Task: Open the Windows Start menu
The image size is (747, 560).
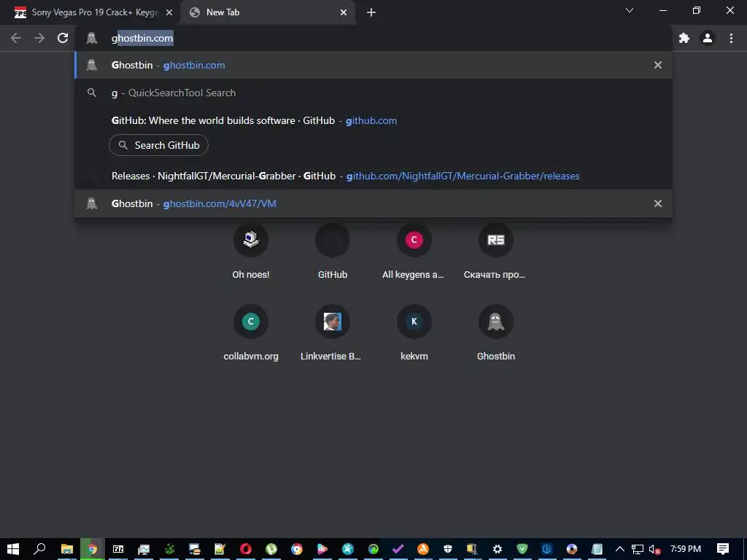Action: click(x=13, y=549)
